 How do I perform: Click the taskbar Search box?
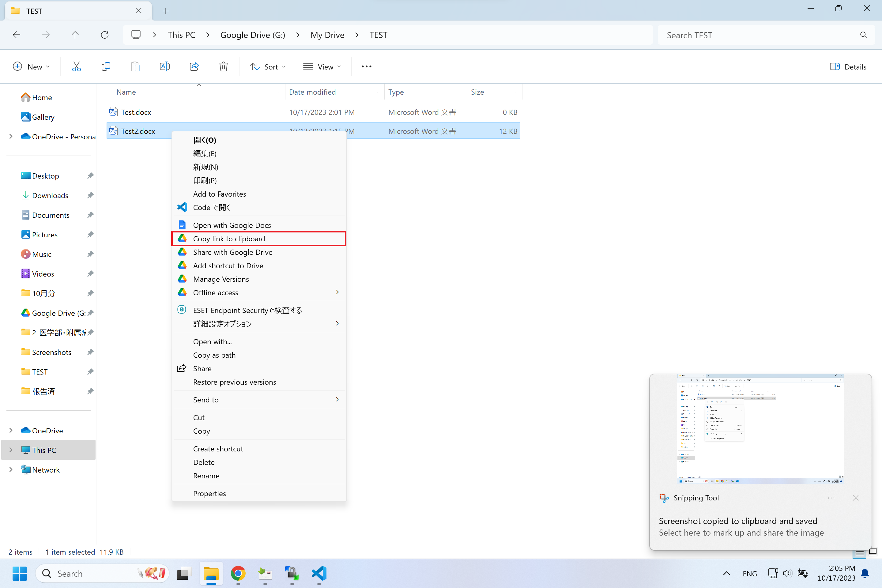tap(102, 573)
